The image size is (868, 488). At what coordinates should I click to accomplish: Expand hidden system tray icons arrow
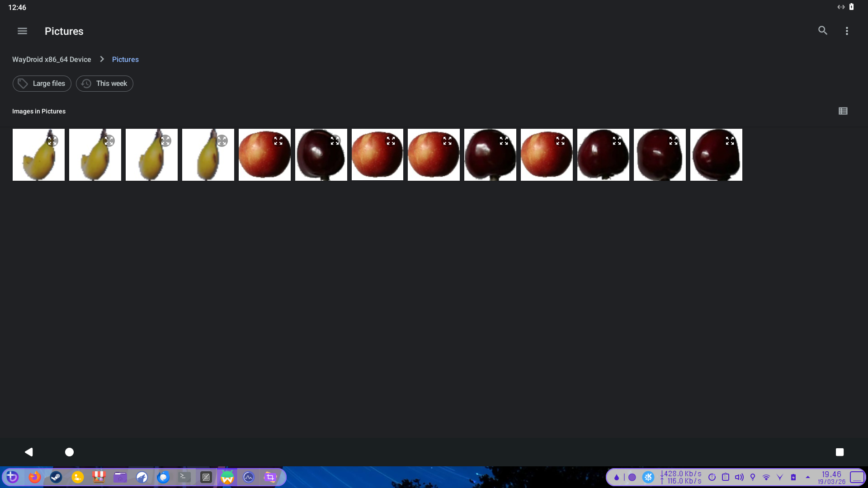pyautogui.click(x=808, y=477)
